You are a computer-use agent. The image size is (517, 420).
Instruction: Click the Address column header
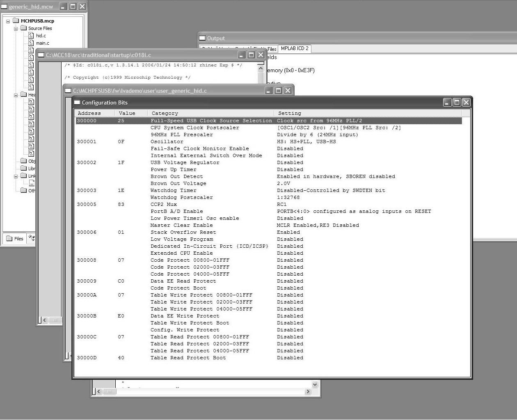click(95, 113)
